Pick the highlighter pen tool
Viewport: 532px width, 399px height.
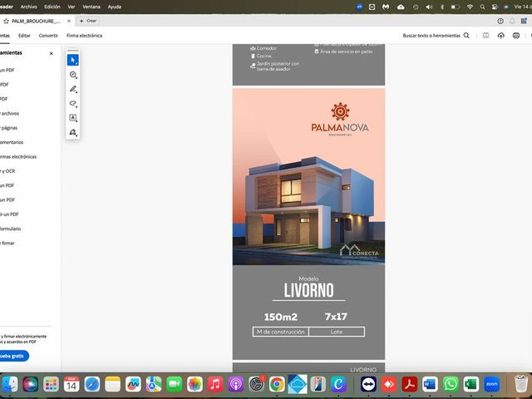[72, 89]
